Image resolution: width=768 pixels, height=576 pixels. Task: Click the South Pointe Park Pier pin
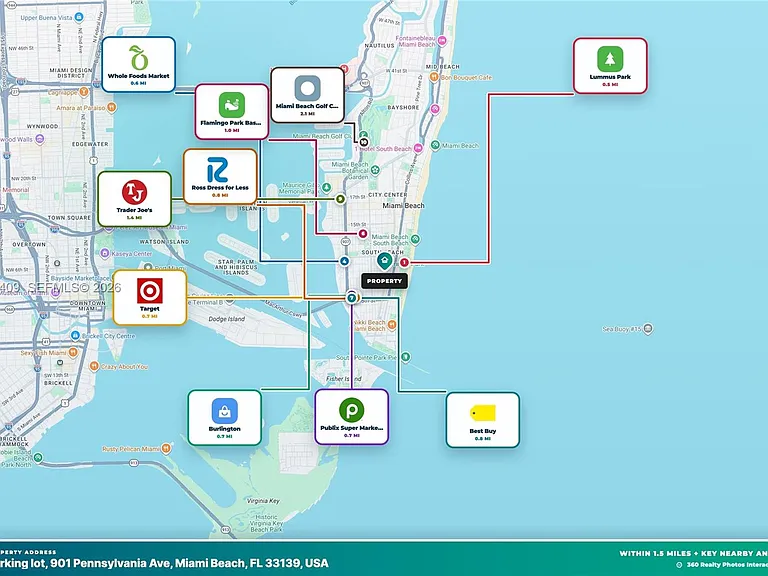[406, 358]
